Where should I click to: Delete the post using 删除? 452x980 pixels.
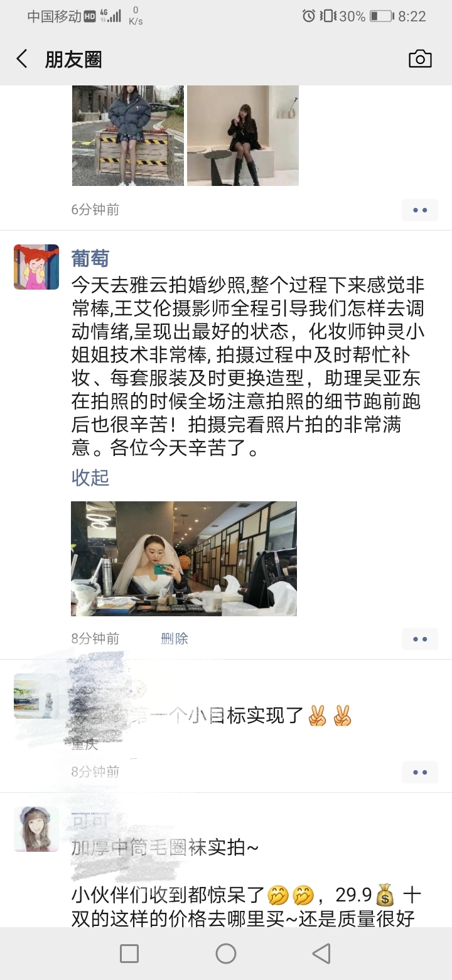coord(175,639)
